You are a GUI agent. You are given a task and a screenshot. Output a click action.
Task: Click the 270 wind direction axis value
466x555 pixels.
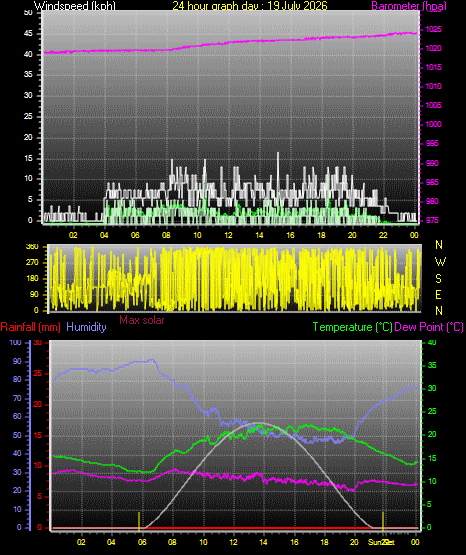tap(32, 263)
